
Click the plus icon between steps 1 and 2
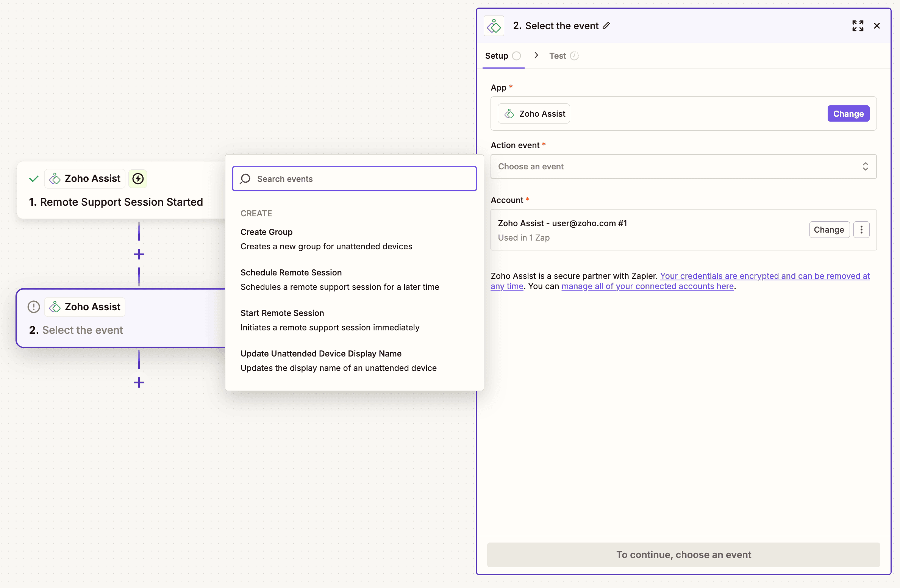pyautogui.click(x=139, y=254)
